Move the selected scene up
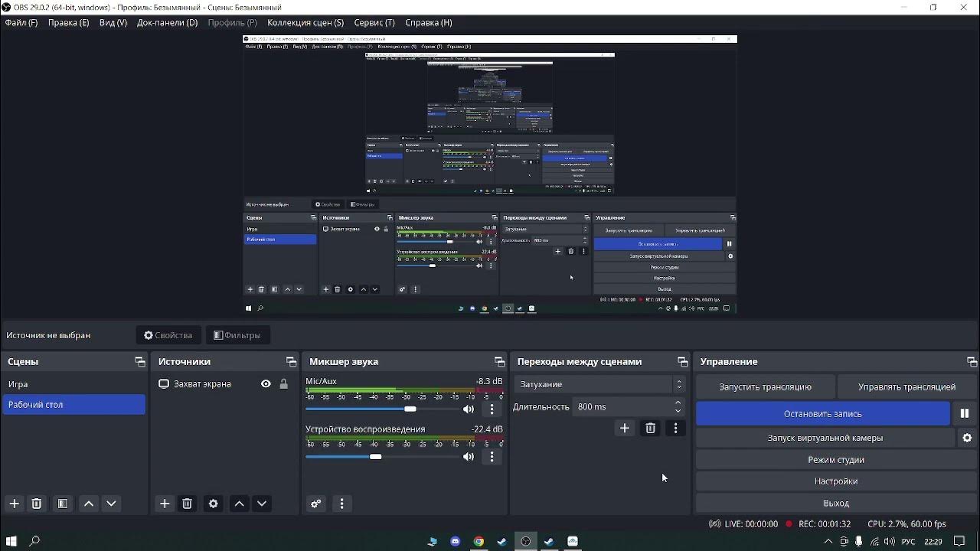Screen dimensions: 980x551 click(89, 504)
